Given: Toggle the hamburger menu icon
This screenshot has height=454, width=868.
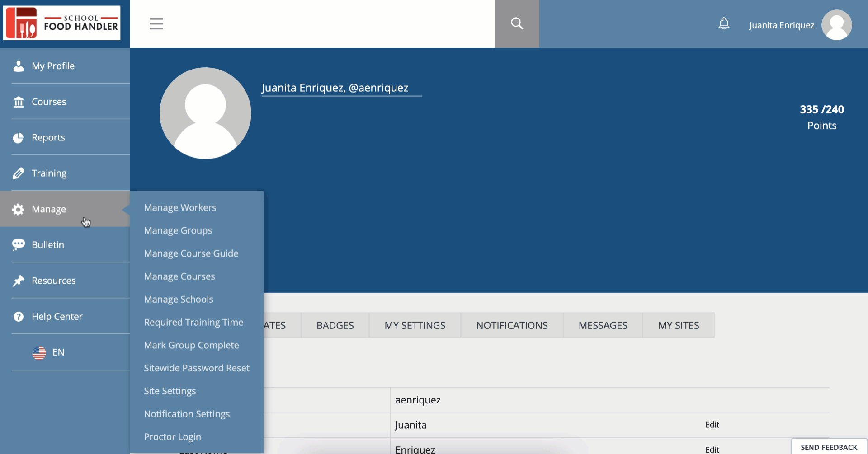Looking at the screenshot, I should pos(156,23).
